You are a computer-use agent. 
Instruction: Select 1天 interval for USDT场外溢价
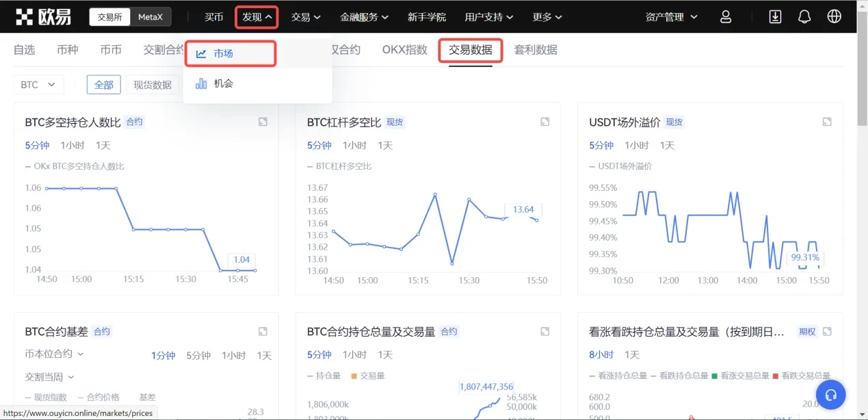tap(667, 146)
